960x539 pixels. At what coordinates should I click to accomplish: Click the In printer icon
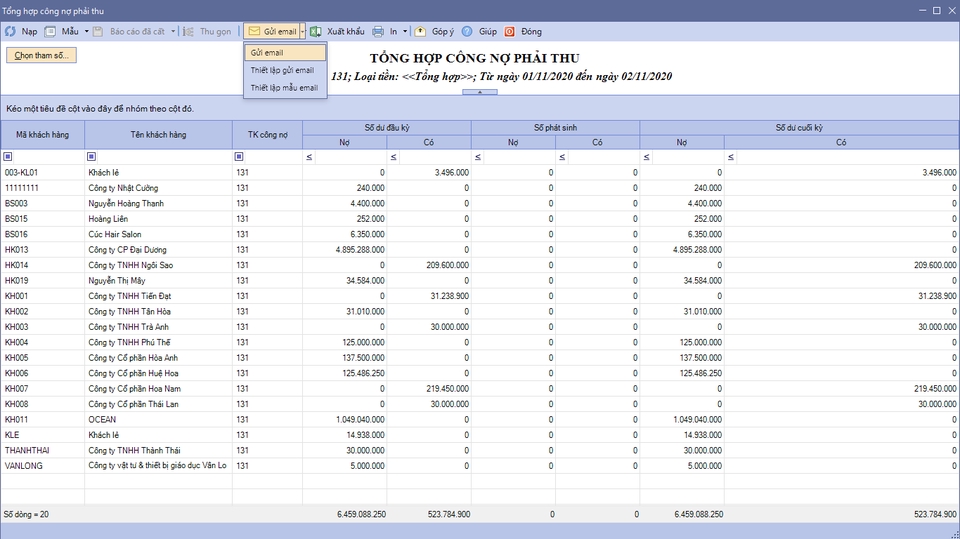click(x=378, y=31)
